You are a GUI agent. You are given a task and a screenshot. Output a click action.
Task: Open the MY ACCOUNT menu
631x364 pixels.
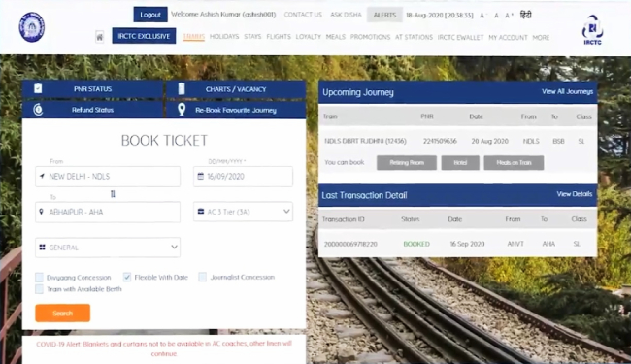[508, 38]
